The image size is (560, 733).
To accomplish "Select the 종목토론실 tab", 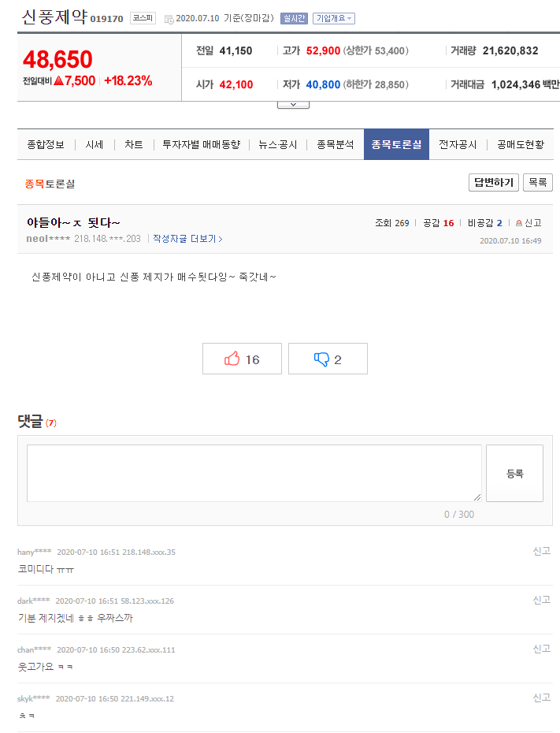I will click(396, 144).
